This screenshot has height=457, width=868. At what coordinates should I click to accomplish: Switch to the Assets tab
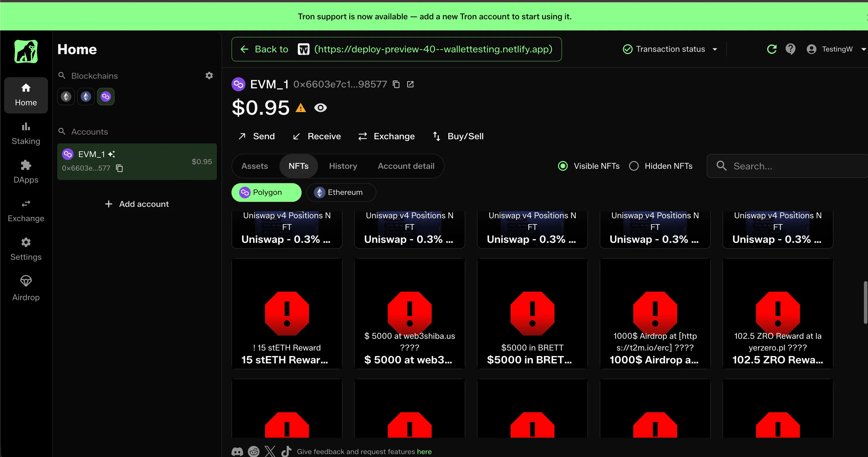tap(255, 166)
